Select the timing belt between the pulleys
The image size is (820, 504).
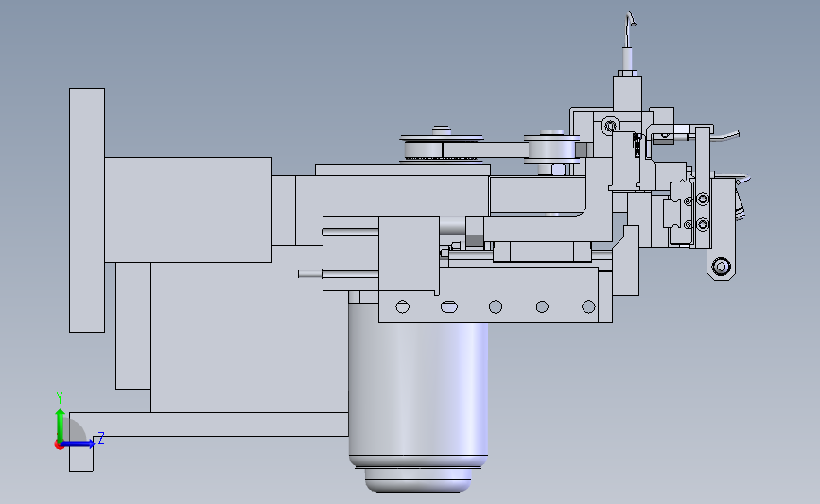point(485,150)
